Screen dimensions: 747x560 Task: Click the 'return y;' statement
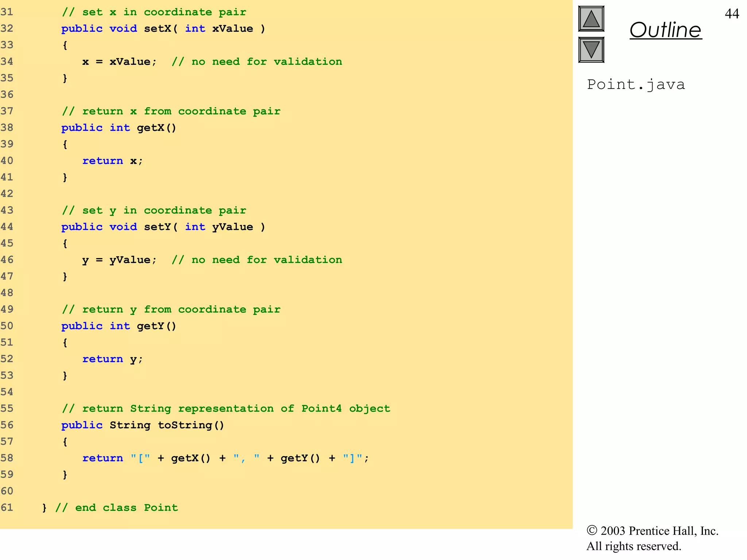point(112,359)
